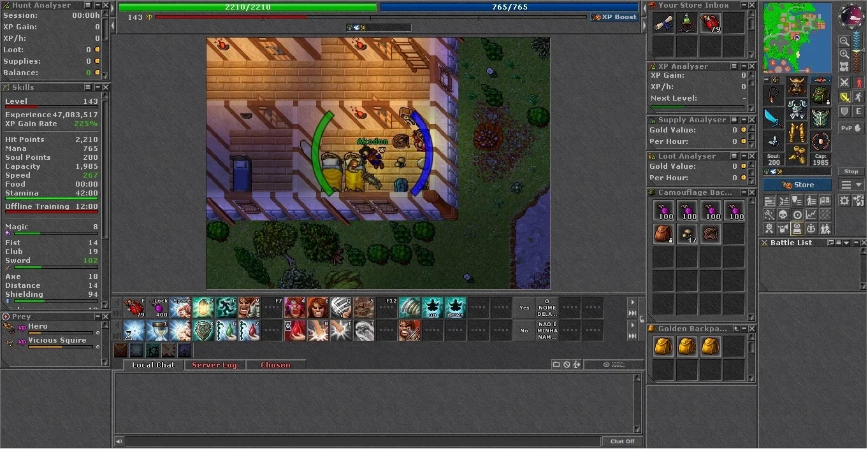Screen dimensions: 868x449
Task: Collapse the Skills panel header
Action: (x=98, y=87)
